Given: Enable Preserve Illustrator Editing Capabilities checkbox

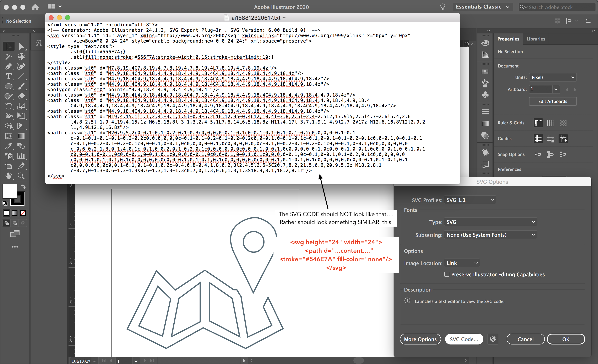Looking at the screenshot, I should [447, 274].
